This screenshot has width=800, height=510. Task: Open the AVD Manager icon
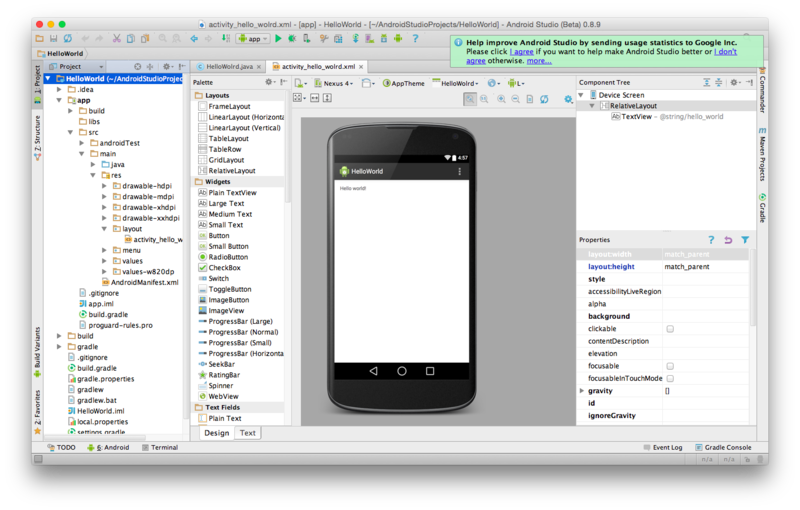369,38
